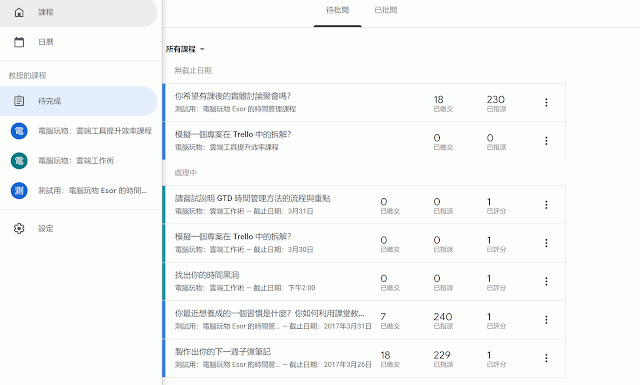Image resolution: width=640 pixels, height=385 pixels.
Task: Open more options for GTD 時間管理方法 item
Action: point(546,205)
